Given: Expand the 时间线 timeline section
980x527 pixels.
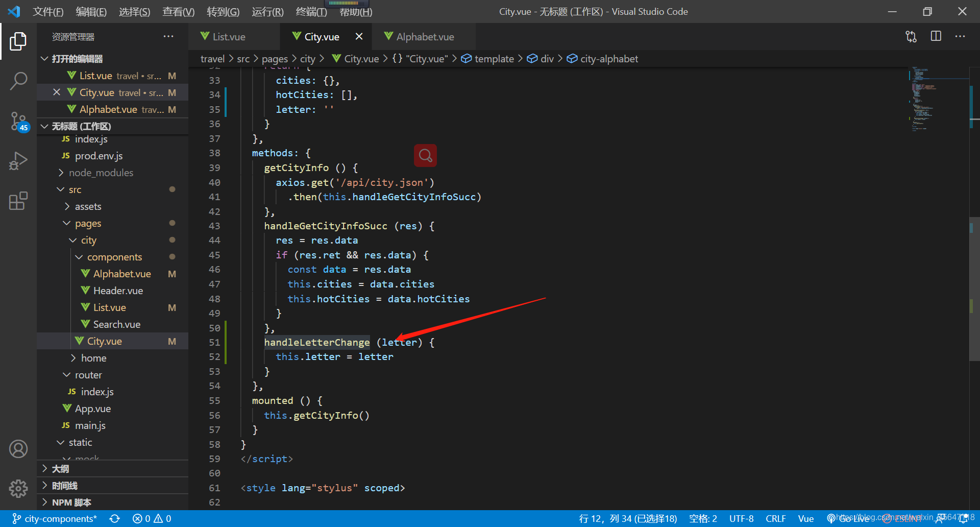Looking at the screenshot, I should pyautogui.click(x=112, y=486).
